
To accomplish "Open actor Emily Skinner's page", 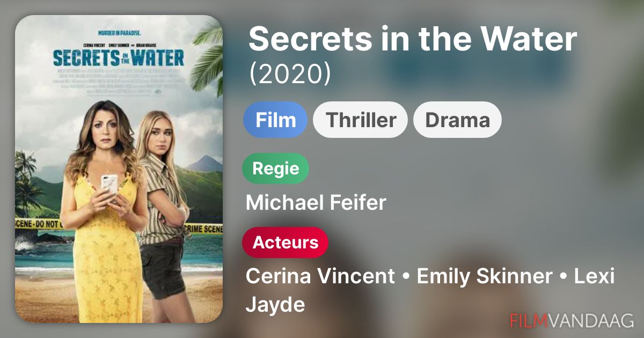I will [x=485, y=277].
